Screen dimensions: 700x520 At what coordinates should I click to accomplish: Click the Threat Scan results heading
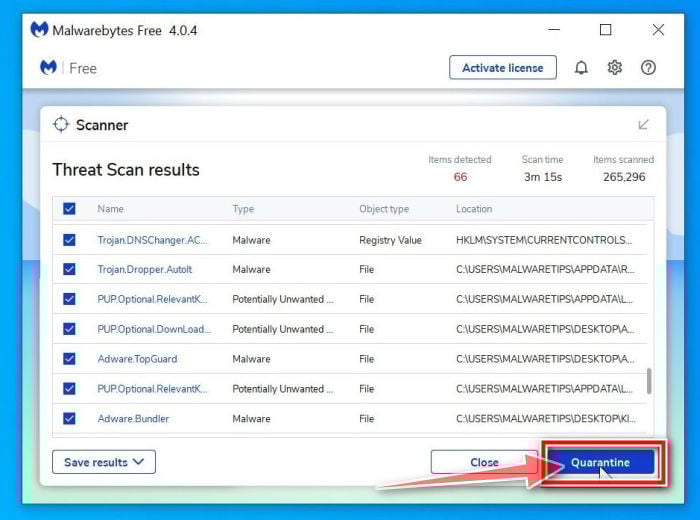[x=126, y=170]
